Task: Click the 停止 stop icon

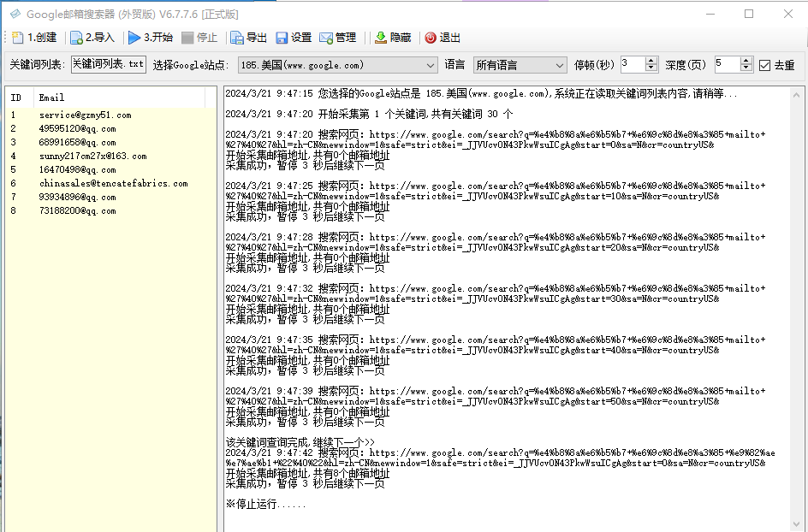Action: point(187,38)
